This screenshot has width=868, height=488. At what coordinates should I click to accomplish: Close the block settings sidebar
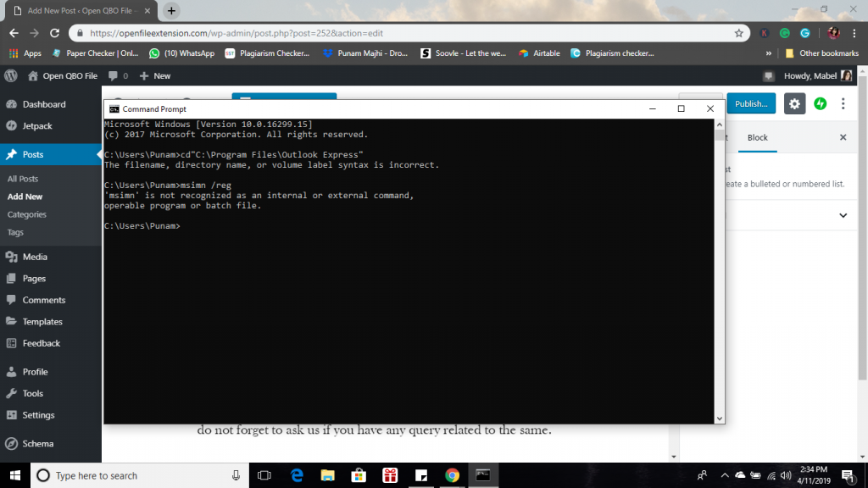click(x=843, y=137)
